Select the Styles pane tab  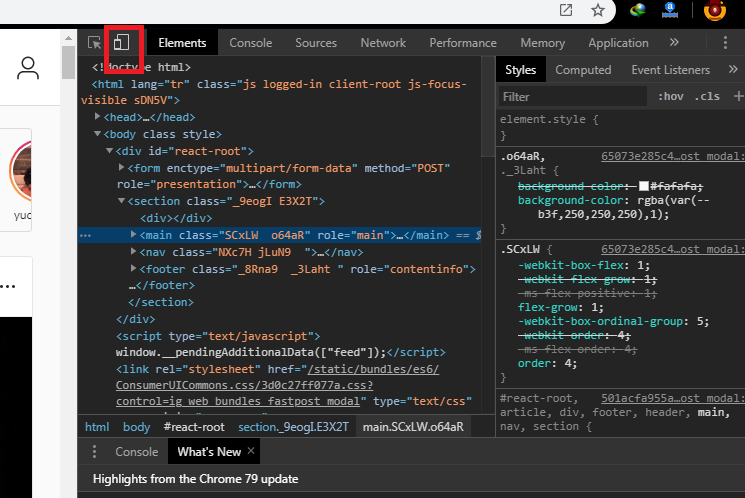(x=520, y=70)
